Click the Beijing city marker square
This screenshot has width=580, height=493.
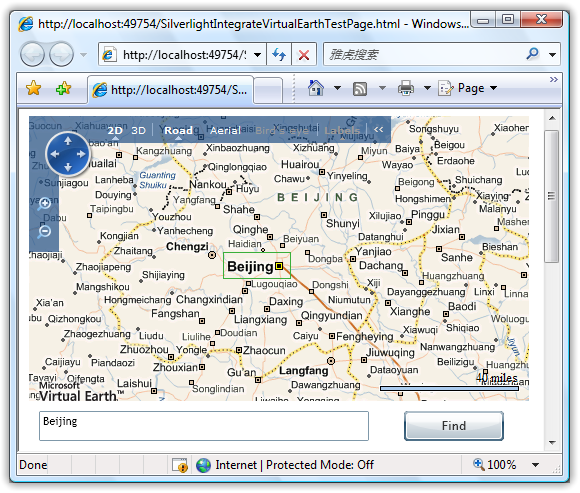[x=279, y=266]
